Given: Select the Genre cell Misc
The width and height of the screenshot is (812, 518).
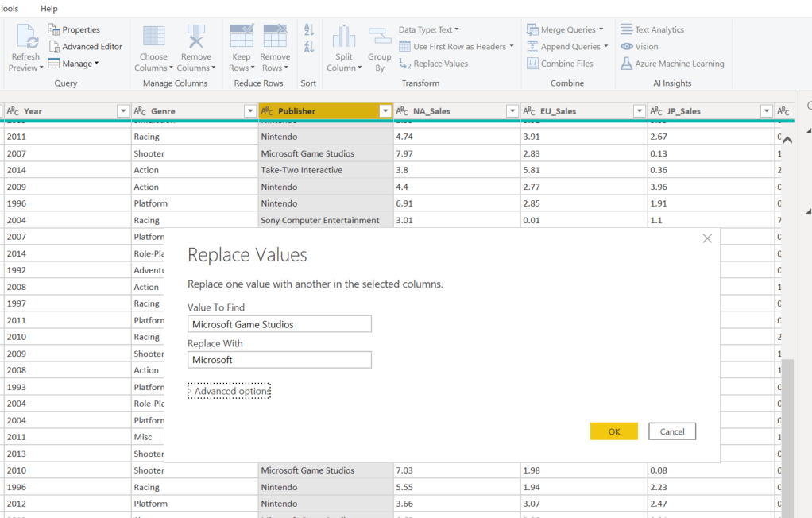Looking at the screenshot, I should coord(148,437).
